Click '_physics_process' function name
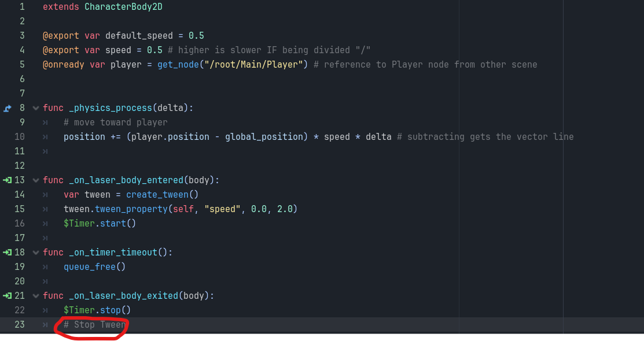The height and width of the screenshot is (341, 644). pos(111,108)
